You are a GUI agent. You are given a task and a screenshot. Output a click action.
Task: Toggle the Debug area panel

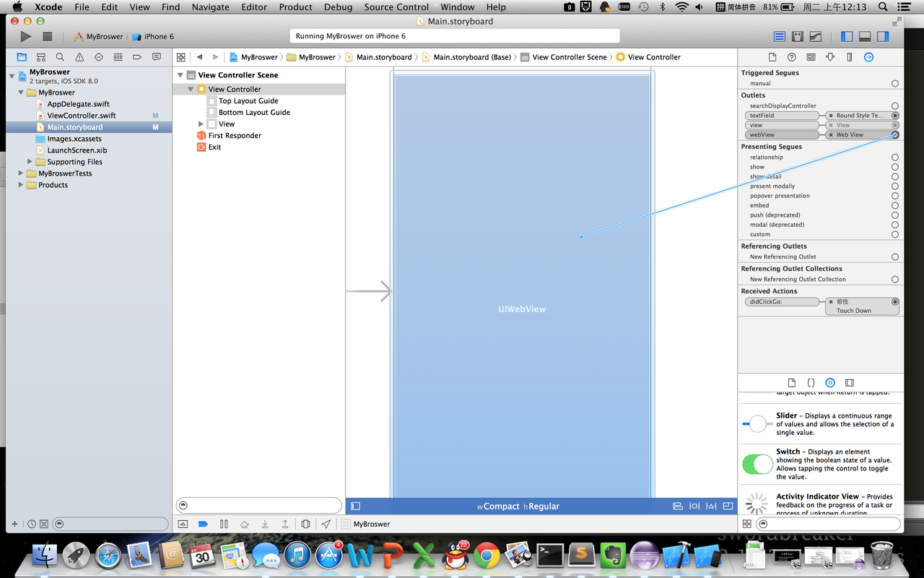click(x=865, y=36)
